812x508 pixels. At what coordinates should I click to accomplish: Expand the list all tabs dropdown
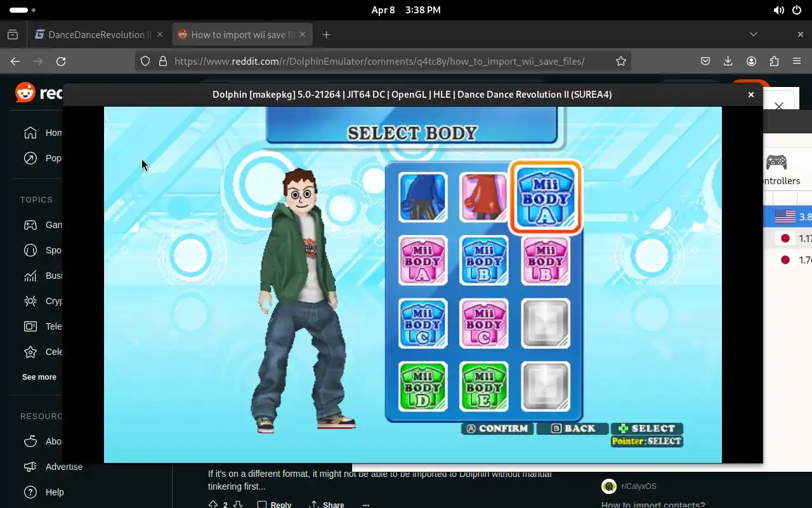pyautogui.click(x=754, y=34)
